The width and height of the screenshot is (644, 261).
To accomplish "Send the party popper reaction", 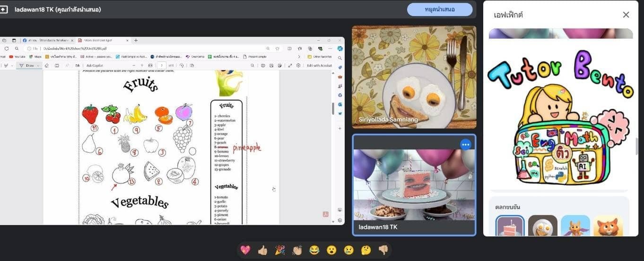I will (280, 250).
